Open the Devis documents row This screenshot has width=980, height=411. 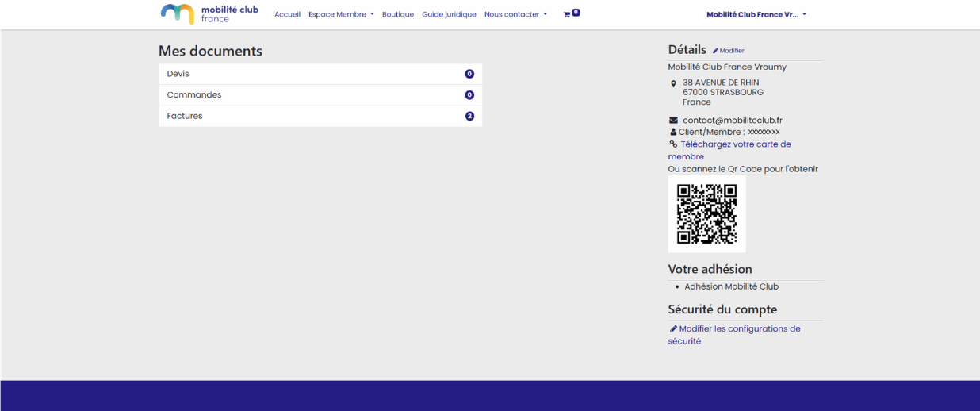(x=320, y=74)
